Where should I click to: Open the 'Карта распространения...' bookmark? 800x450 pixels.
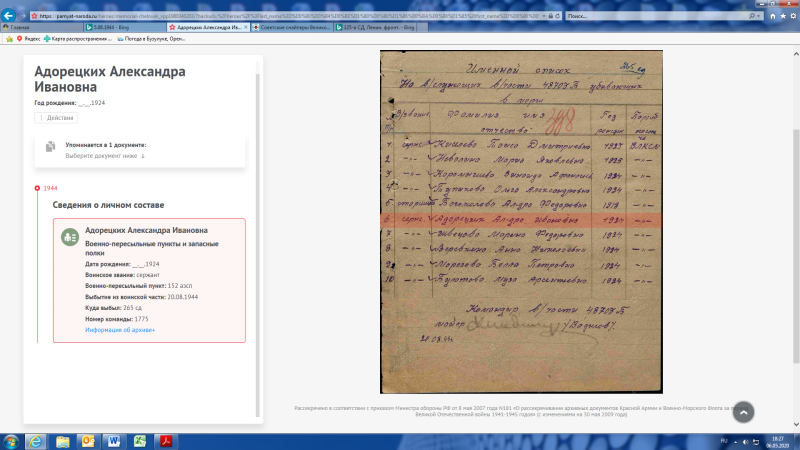coord(78,39)
